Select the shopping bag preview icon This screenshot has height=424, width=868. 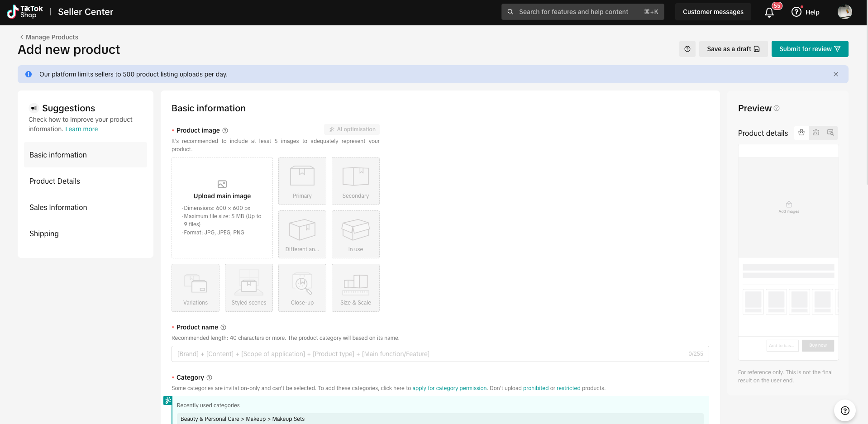[801, 133]
